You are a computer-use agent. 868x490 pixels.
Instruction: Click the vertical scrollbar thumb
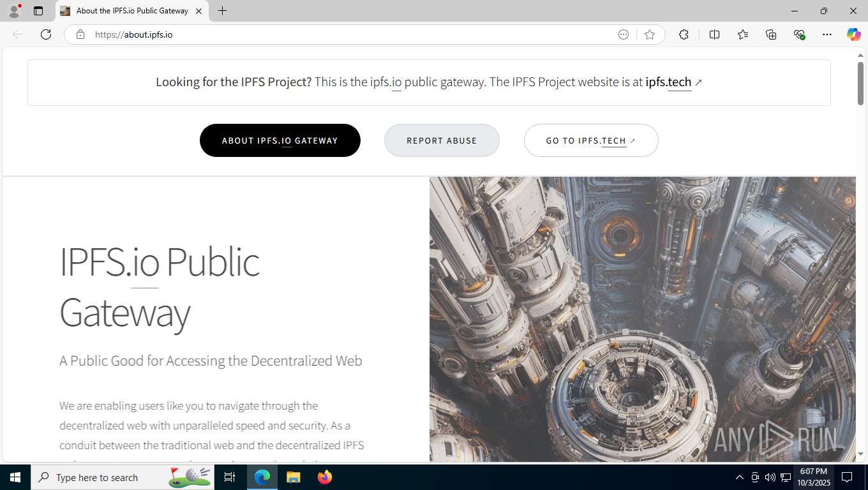[860, 84]
